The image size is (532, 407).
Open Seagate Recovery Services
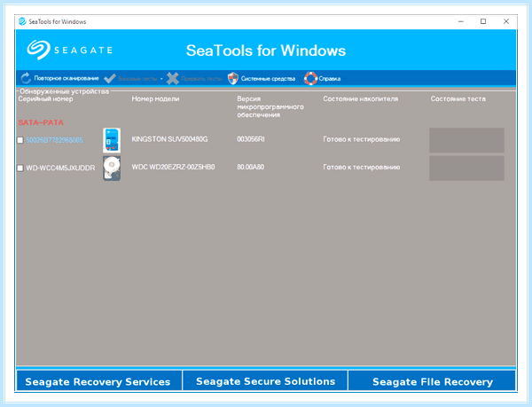[98, 381]
